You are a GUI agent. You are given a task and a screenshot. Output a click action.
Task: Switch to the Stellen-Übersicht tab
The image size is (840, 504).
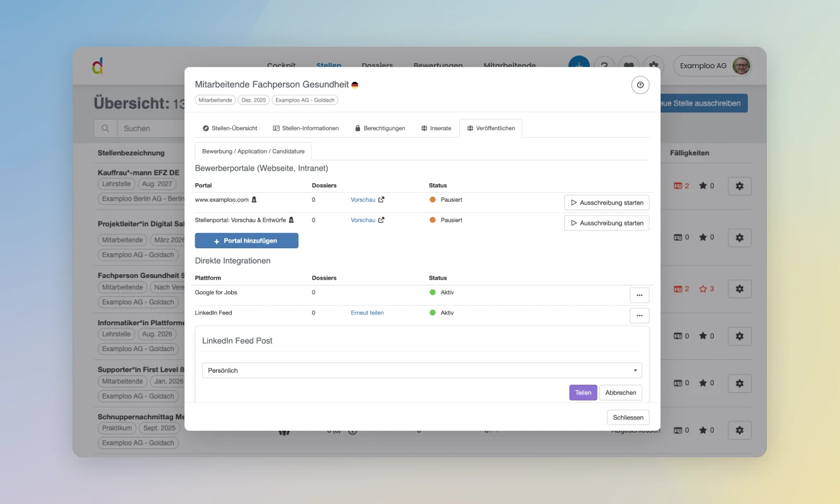[230, 128]
